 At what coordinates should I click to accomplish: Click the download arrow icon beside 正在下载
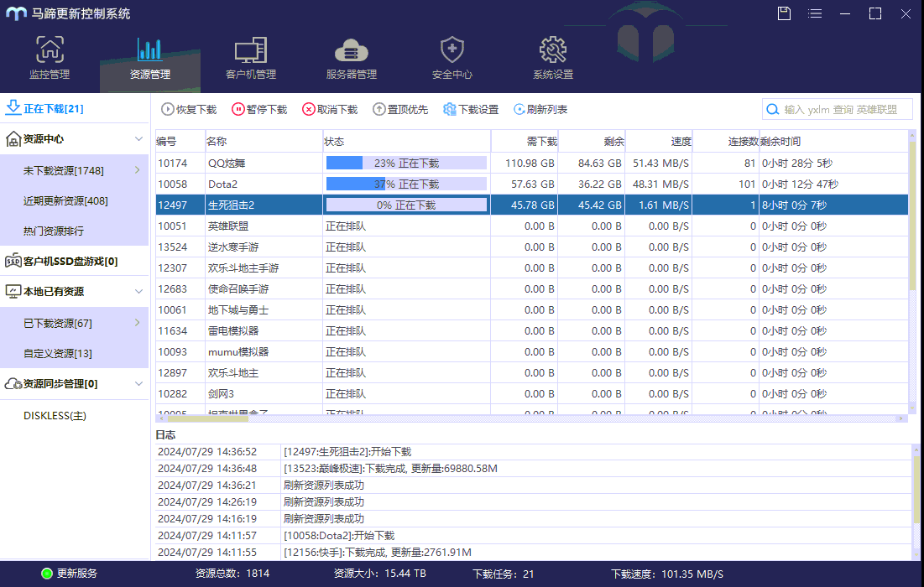[13, 107]
